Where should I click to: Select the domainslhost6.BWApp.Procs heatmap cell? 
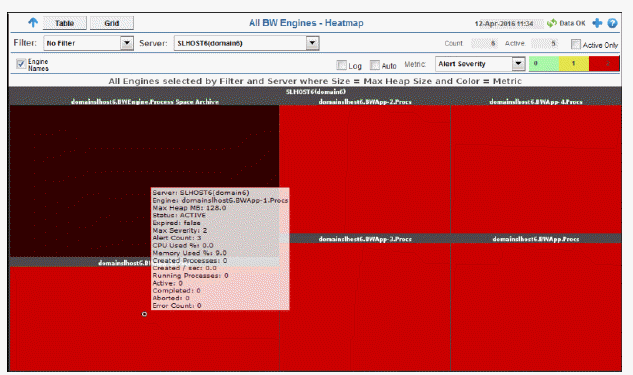point(536,307)
